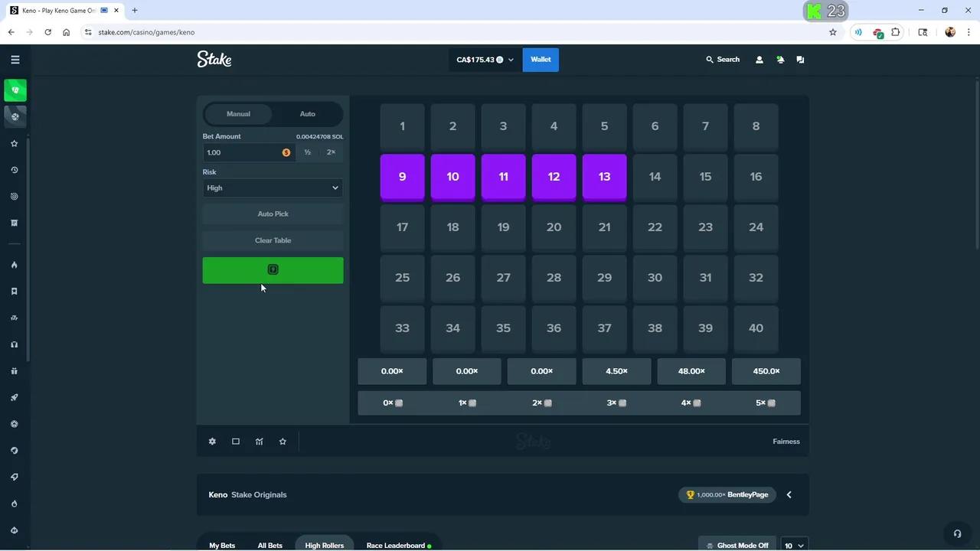
Task: Click the sports ball icon in sidebar
Action: tap(15, 116)
